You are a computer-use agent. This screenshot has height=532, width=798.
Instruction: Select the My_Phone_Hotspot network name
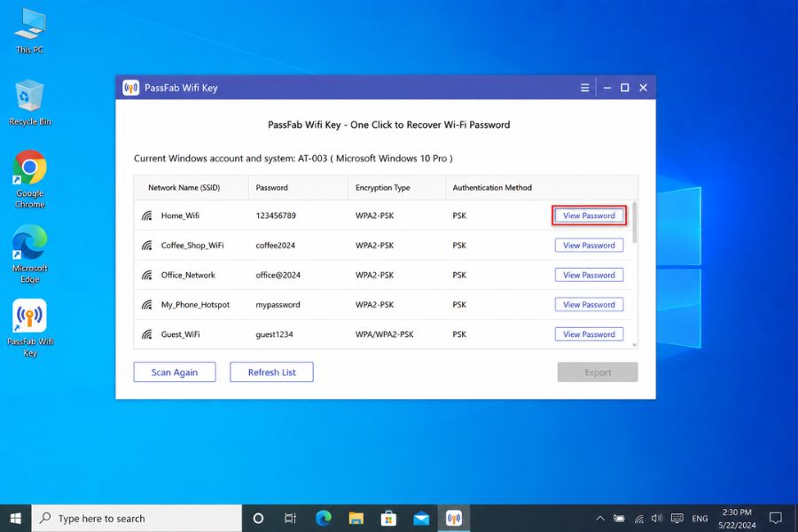(195, 304)
